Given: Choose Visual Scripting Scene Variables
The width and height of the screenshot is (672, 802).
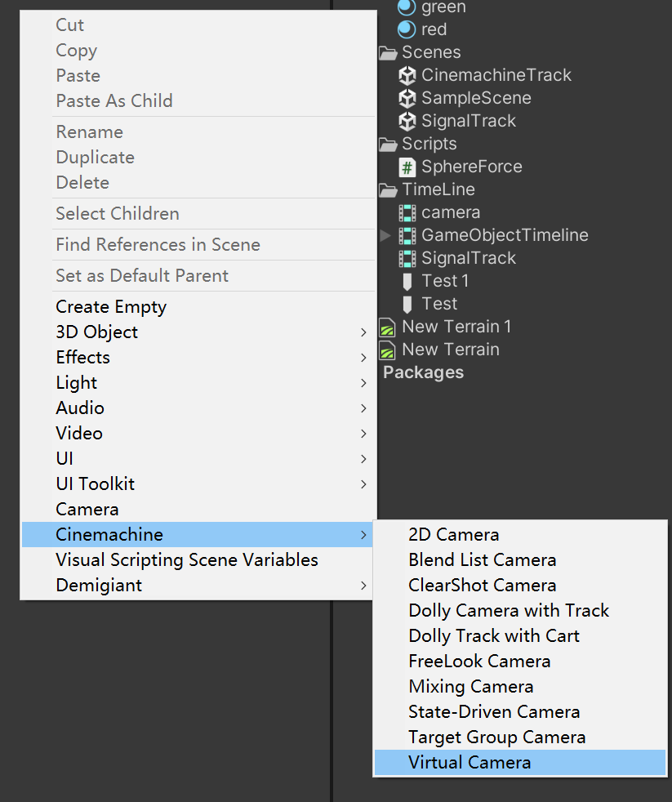Looking at the screenshot, I should pyautogui.click(x=198, y=560).
